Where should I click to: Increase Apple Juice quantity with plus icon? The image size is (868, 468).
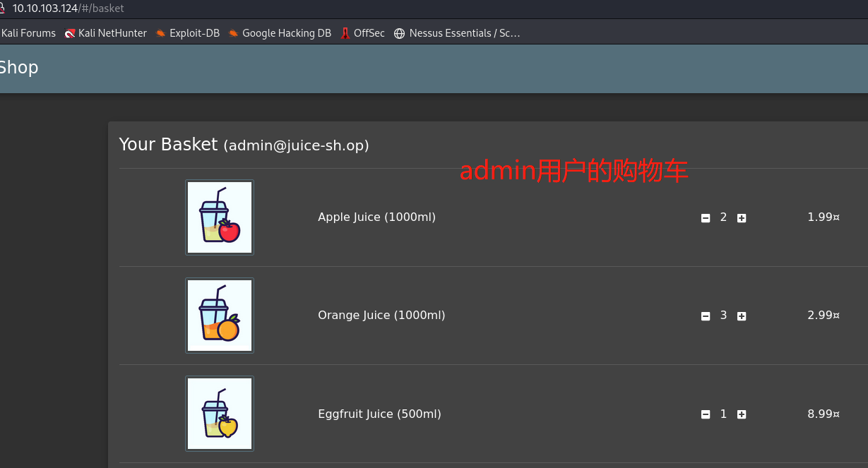(742, 218)
